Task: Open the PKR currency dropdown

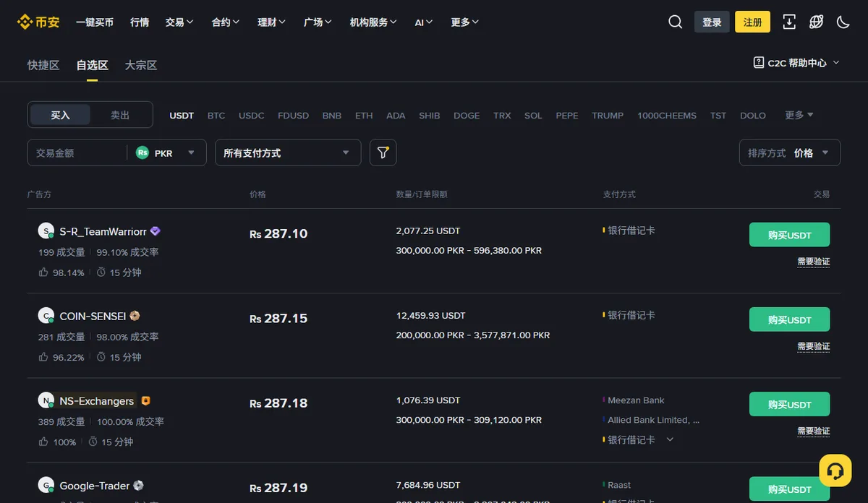Action: 167,152
